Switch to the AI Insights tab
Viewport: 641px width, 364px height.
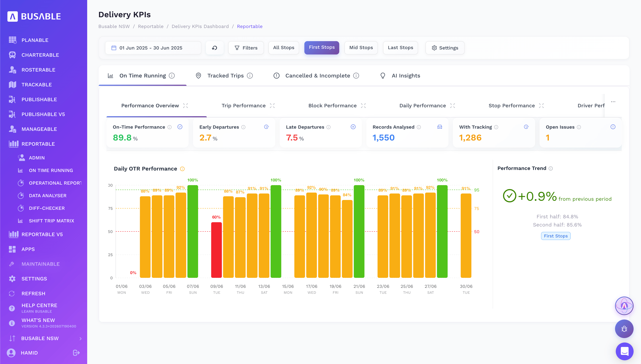(x=400, y=75)
